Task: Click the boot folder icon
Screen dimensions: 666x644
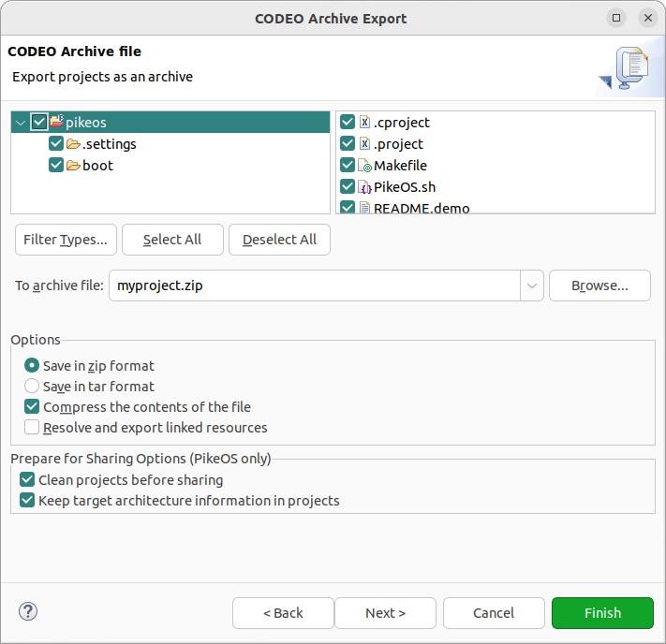Action: [73, 166]
